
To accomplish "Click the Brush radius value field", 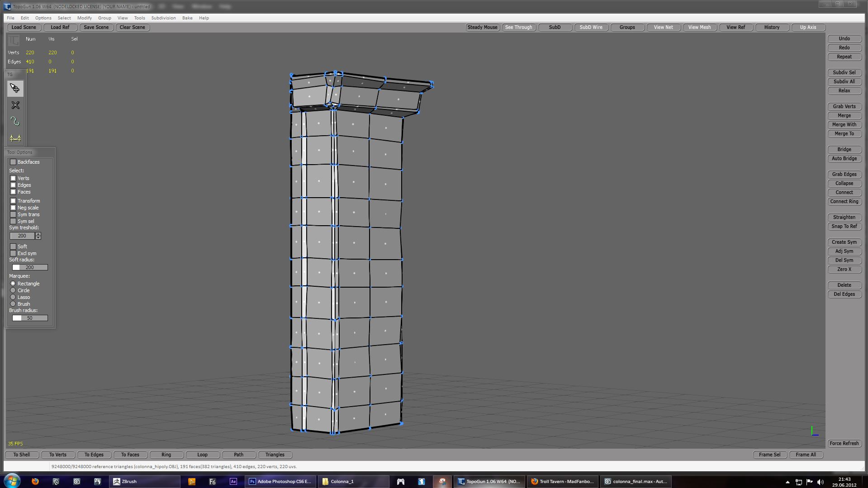I will coord(30,318).
